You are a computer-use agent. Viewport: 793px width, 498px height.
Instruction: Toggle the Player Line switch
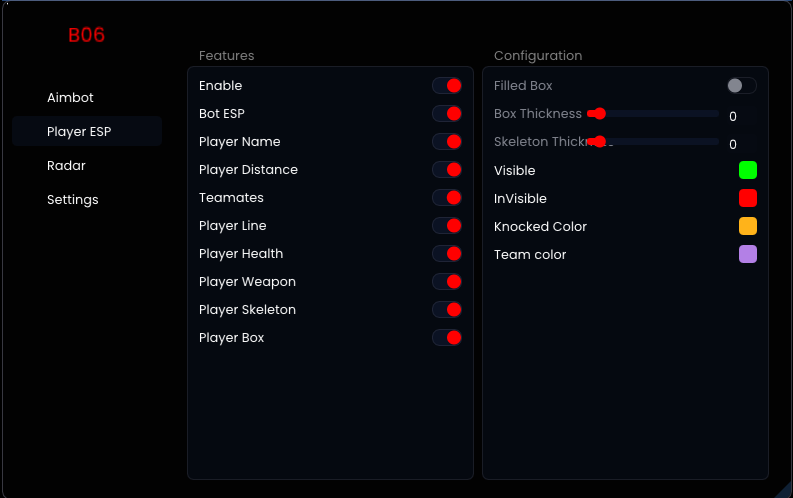coord(447,226)
